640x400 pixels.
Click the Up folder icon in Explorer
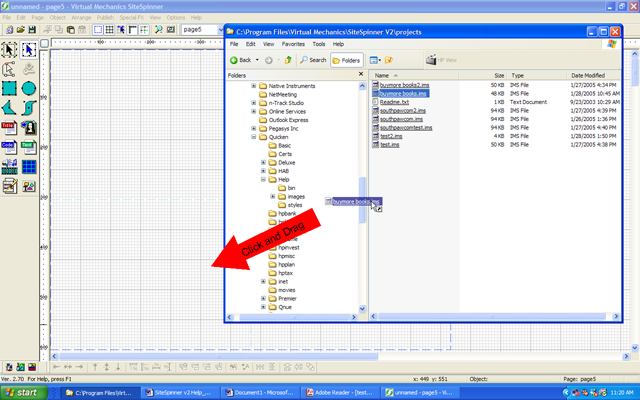(x=287, y=60)
